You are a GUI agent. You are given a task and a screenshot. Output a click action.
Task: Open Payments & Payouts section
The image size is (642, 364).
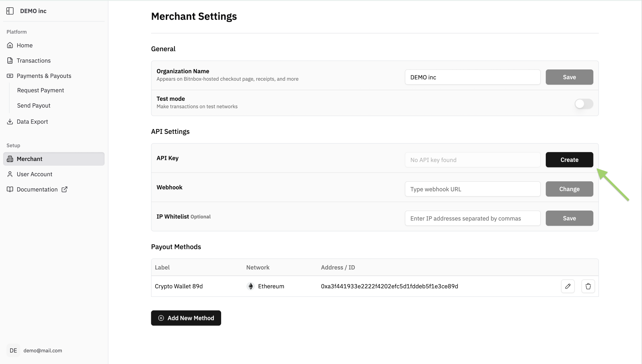(x=44, y=76)
